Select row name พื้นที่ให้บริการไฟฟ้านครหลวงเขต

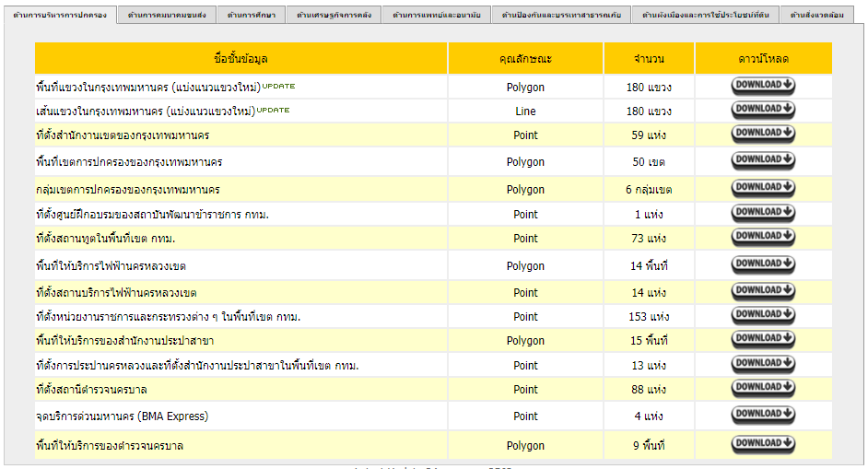(111, 266)
